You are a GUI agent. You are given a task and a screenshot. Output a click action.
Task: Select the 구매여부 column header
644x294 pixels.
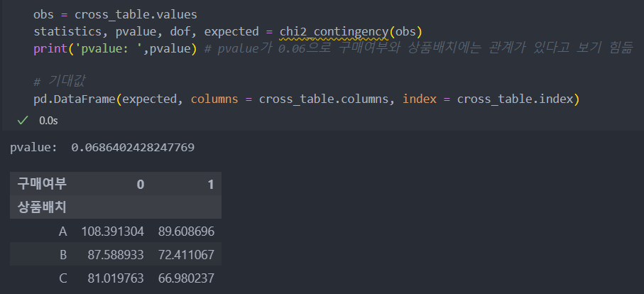(41, 185)
